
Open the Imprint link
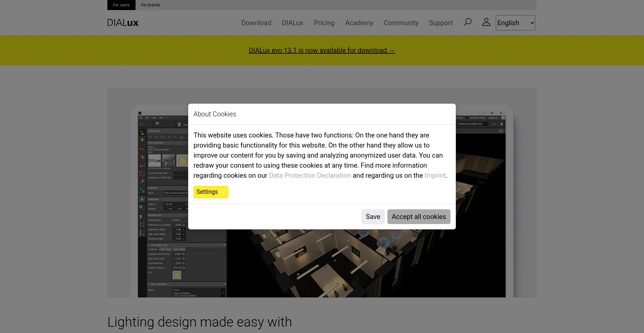(x=435, y=175)
